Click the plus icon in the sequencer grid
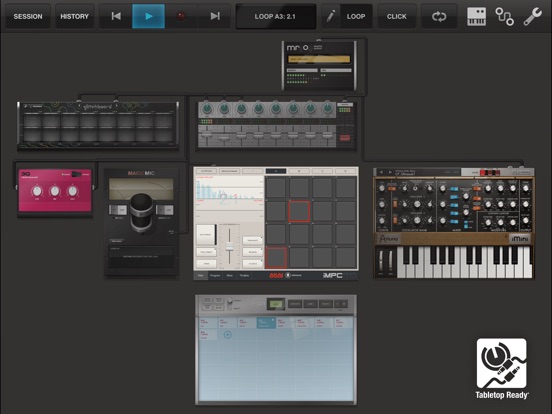Viewport: 552px width, 414px height. click(x=227, y=334)
